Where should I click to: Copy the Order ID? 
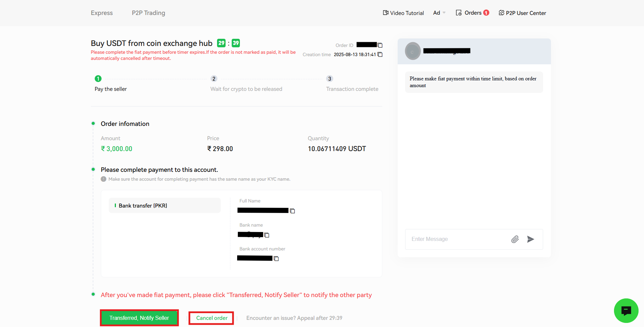tap(380, 45)
